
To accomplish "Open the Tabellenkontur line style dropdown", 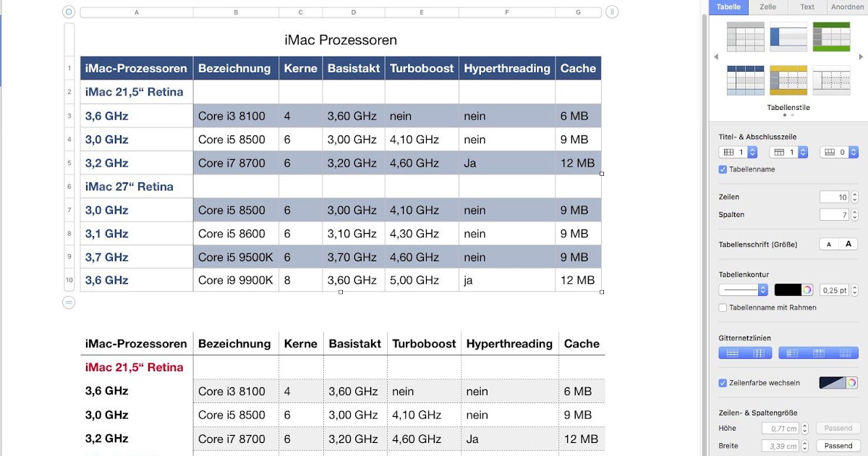I will pyautogui.click(x=744, y=290).
